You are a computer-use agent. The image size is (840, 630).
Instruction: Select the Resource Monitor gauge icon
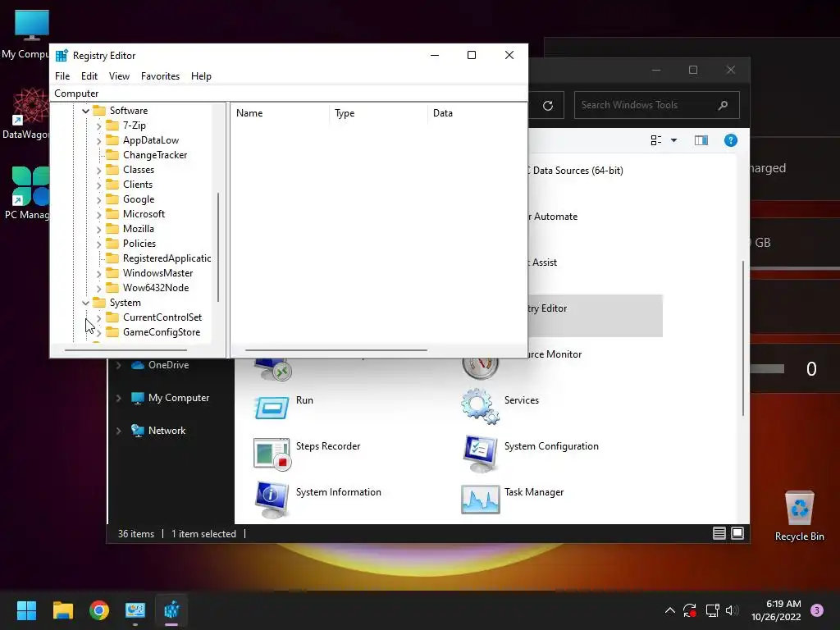[481, 368]
